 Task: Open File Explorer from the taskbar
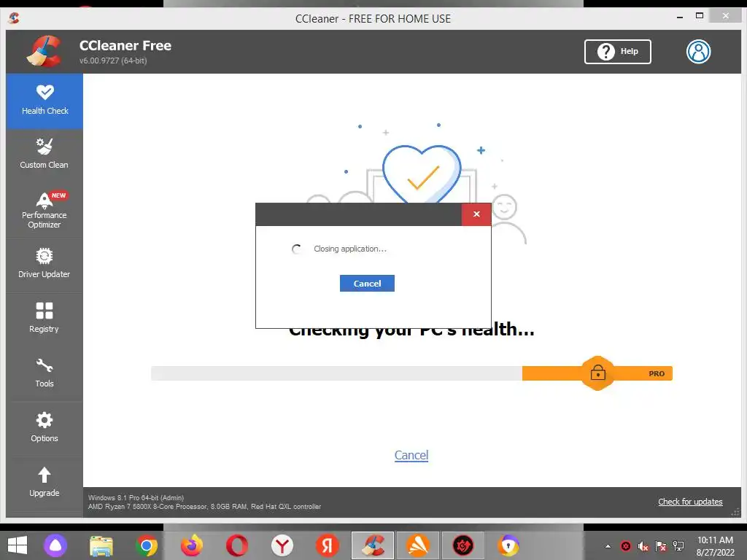pyautogui.click(x=101, y=545)
